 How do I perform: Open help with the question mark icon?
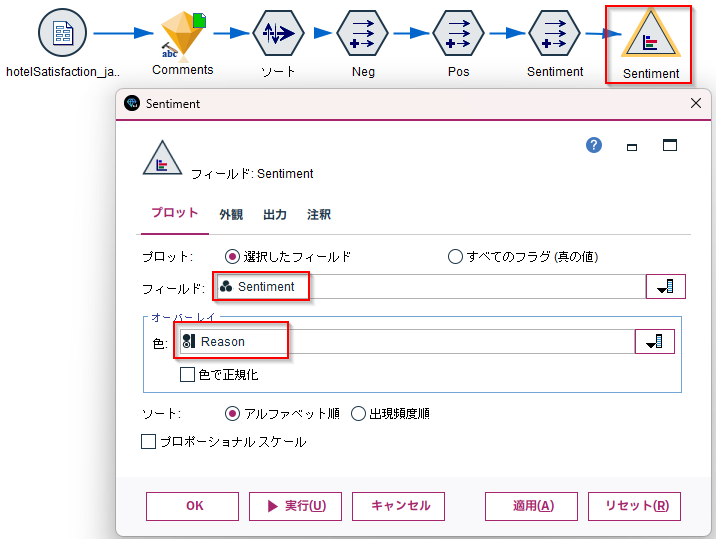point(594,145)
